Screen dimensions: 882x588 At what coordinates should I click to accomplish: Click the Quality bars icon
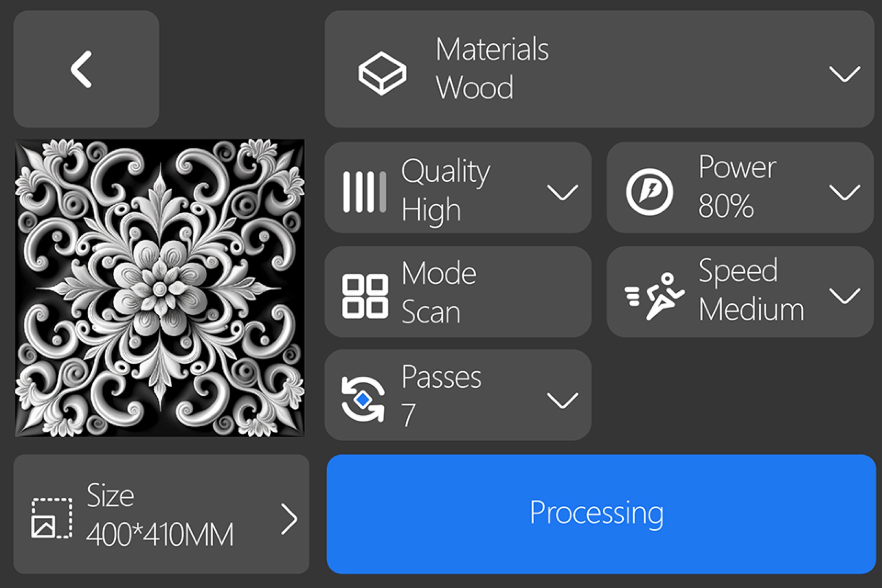tap(364, 192)
